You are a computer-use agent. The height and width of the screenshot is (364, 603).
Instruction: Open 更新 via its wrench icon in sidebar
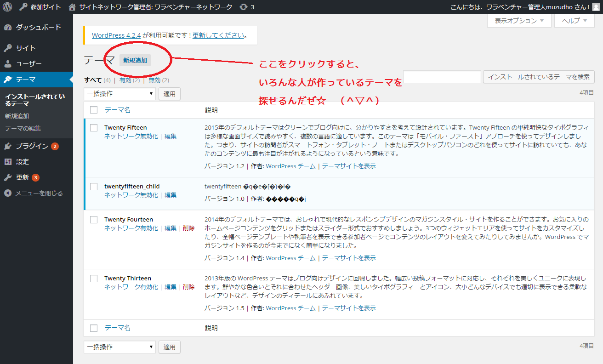coord(8,177)
